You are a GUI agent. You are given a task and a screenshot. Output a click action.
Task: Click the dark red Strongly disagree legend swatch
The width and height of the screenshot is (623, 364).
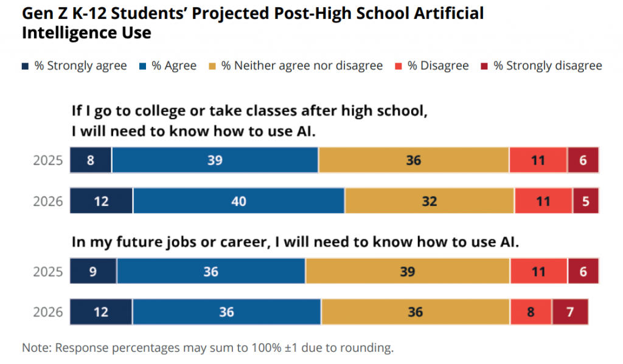pyautogui.click(x=484, y=66)
